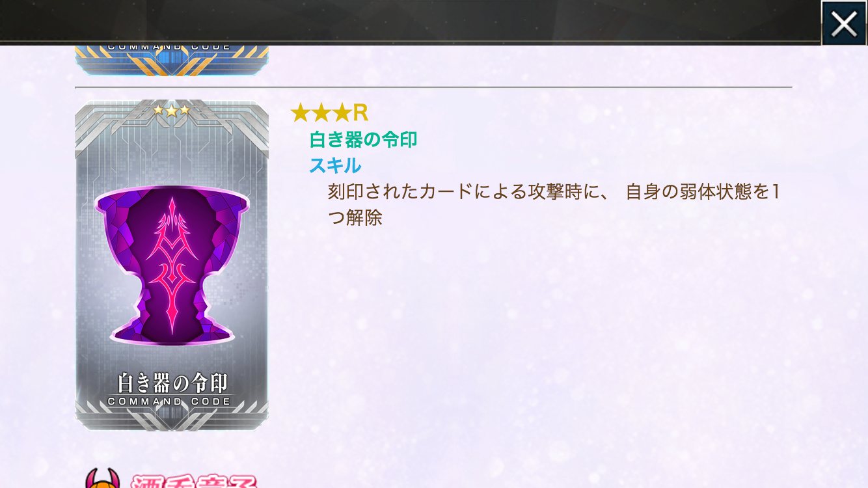Select the gold ★★★R rarity heading
This screenshot has height=488, width=868.
(x=329, y=113)
